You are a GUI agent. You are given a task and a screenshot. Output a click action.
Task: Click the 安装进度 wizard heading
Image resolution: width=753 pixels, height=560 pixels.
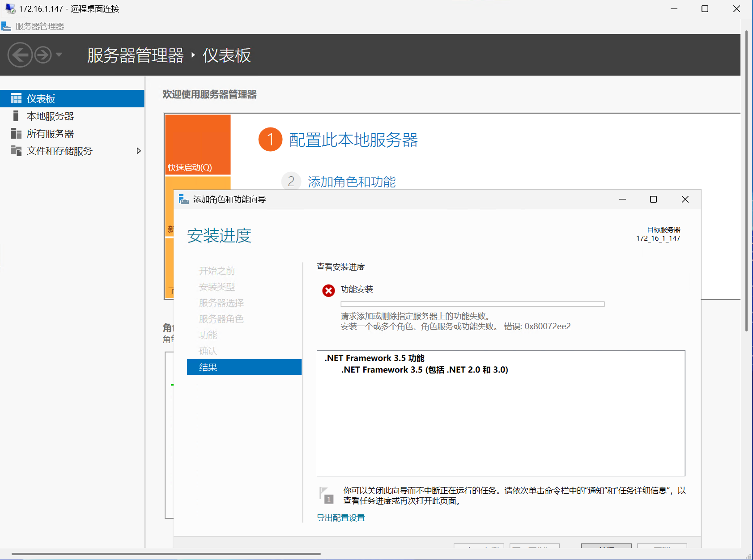pyautogui.click(x=219, y=236)
